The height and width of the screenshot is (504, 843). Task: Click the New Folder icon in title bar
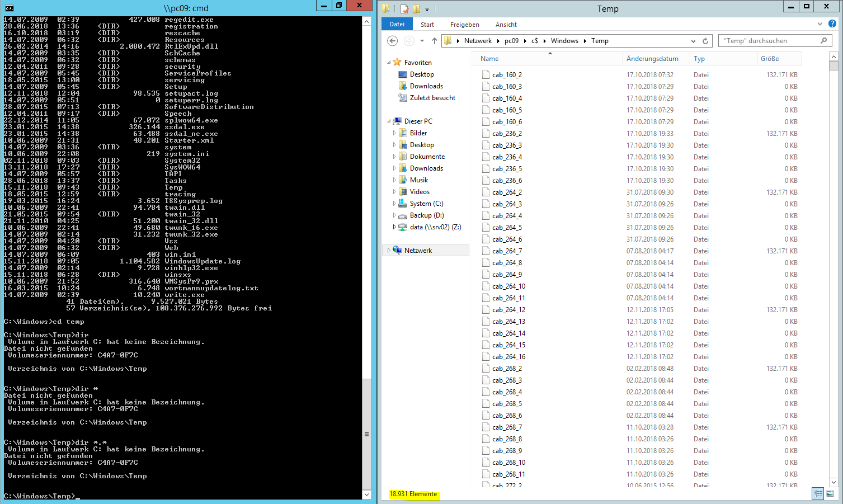[x=416, y=8]
